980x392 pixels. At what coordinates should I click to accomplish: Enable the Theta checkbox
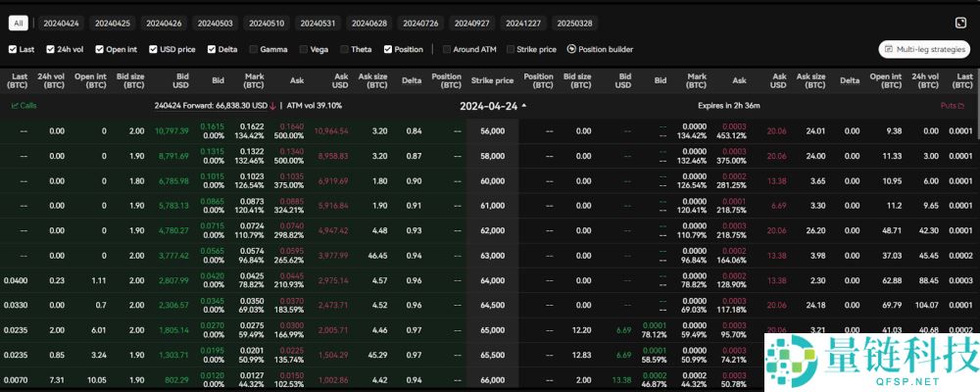point(343,49)
